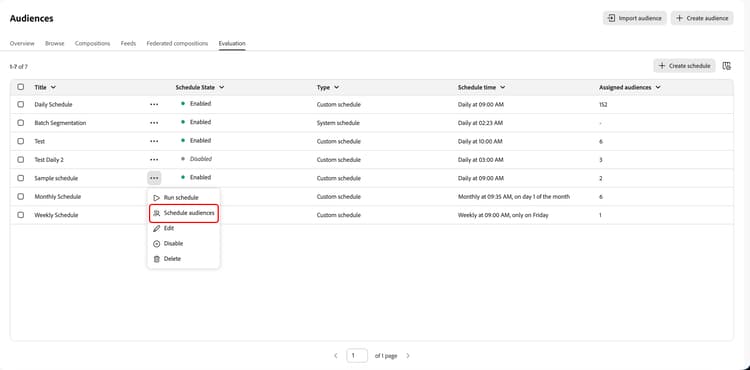The width and height of the screenshot is (750, 370).
Task: Click the Daily at 03:00 AM cell
Action: coord(480,160)
